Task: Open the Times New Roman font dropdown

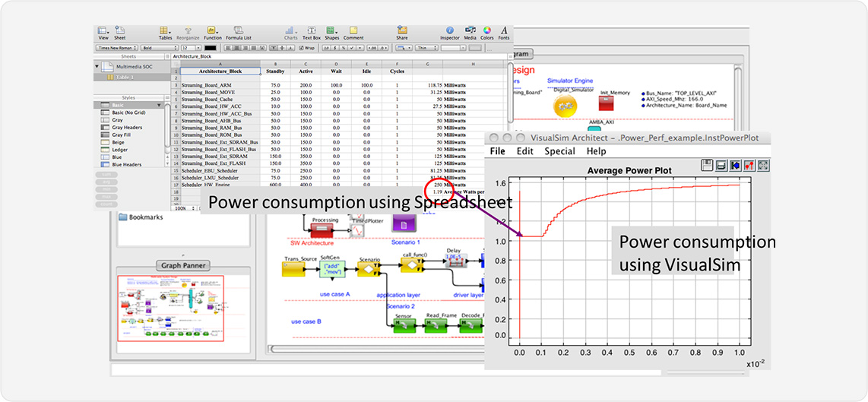Action: click(116, 48)
